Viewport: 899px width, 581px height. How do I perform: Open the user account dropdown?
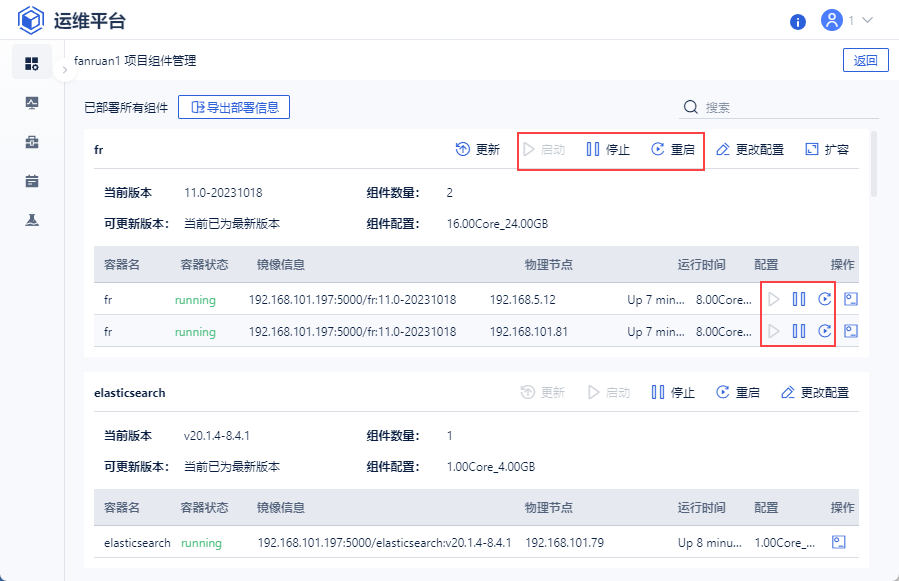coord(847,21)
